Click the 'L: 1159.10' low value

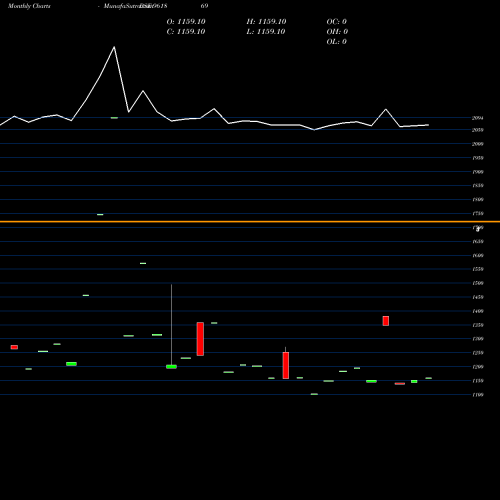pos(266,32)
